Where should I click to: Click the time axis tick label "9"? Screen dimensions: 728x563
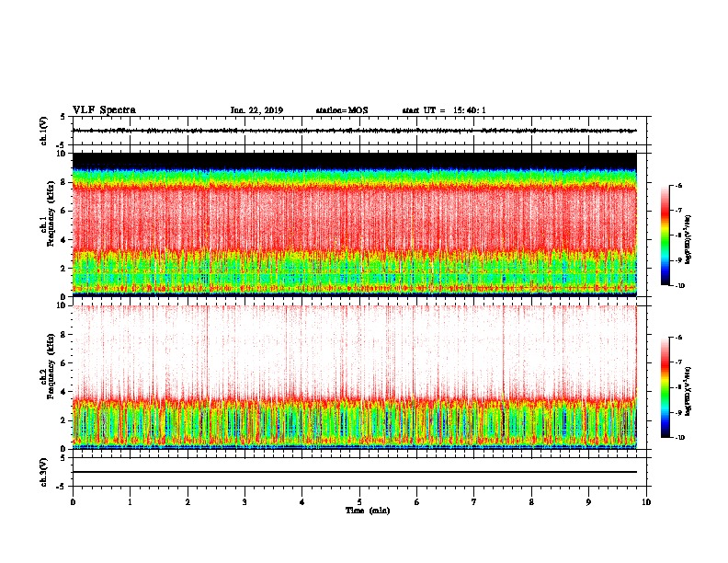point(588,502)
